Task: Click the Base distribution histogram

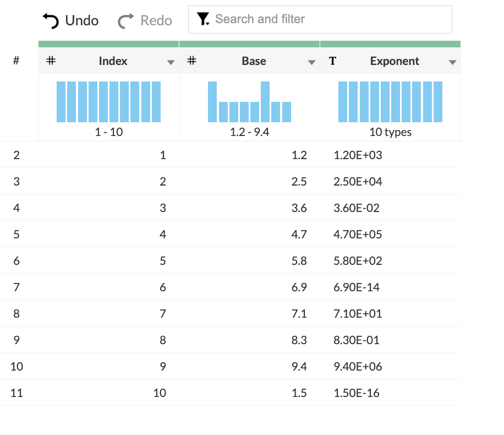Action: pos(249,102)
